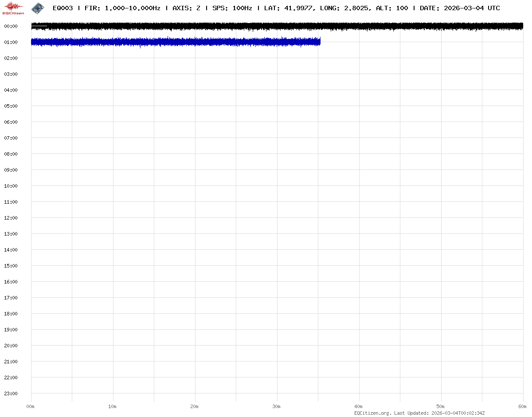532x417 pixels.
Task: Click the blue sensor device icon
Action: tap(38, 8)
